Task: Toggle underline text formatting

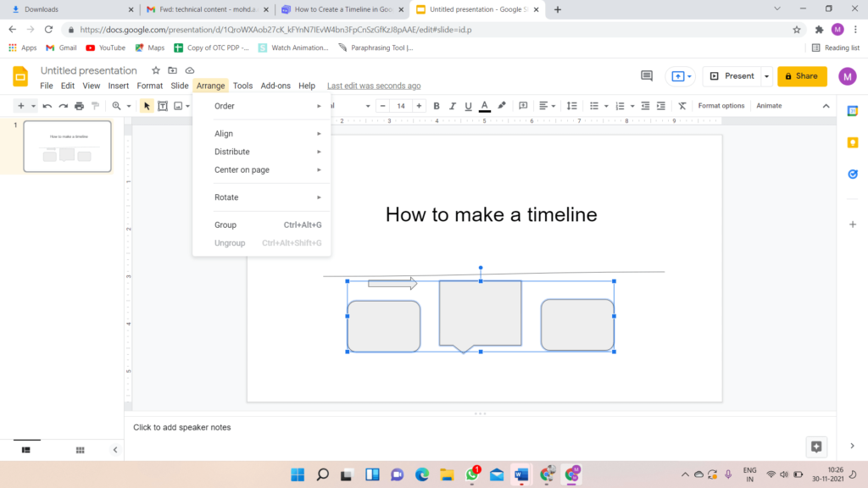Action: [x=468, y=106]
